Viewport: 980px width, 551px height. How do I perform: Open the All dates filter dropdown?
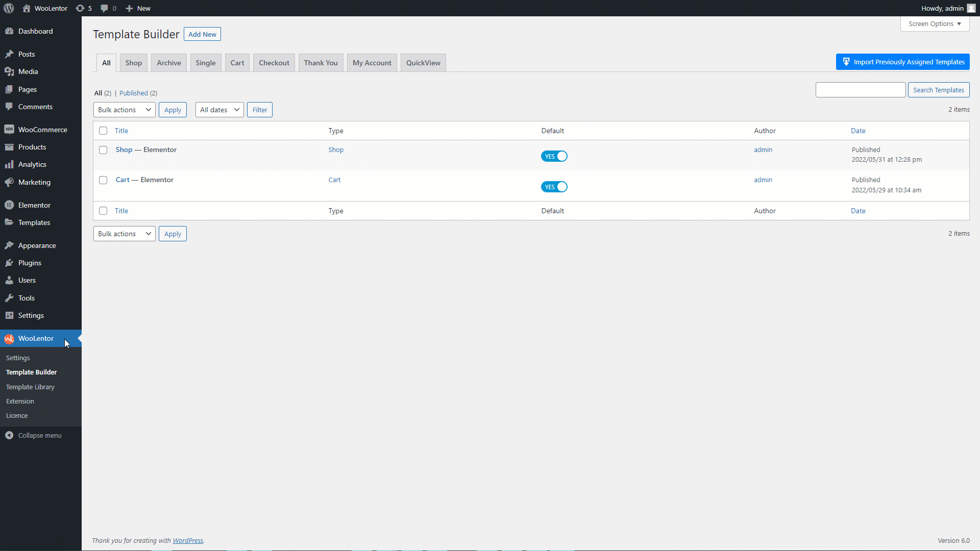pyautogui.click(x=219, y=109)
